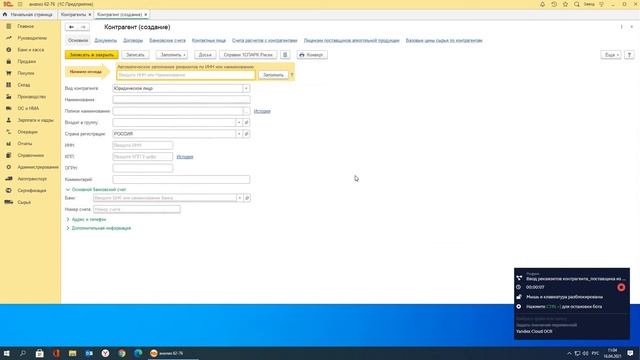Open the history clock icon in title bar

pyautogui.click(x=554, y=4)
